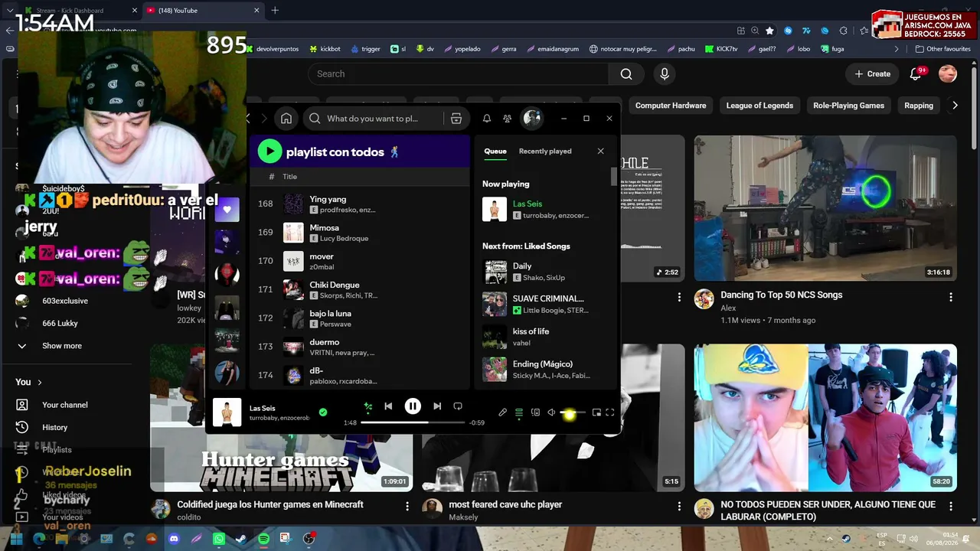
Task: Open Spotify Friend Activity icon
Action: tap(508, 119)
